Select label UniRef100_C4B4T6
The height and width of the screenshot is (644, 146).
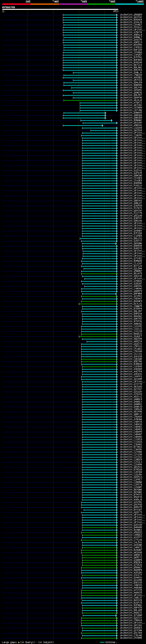131,422
